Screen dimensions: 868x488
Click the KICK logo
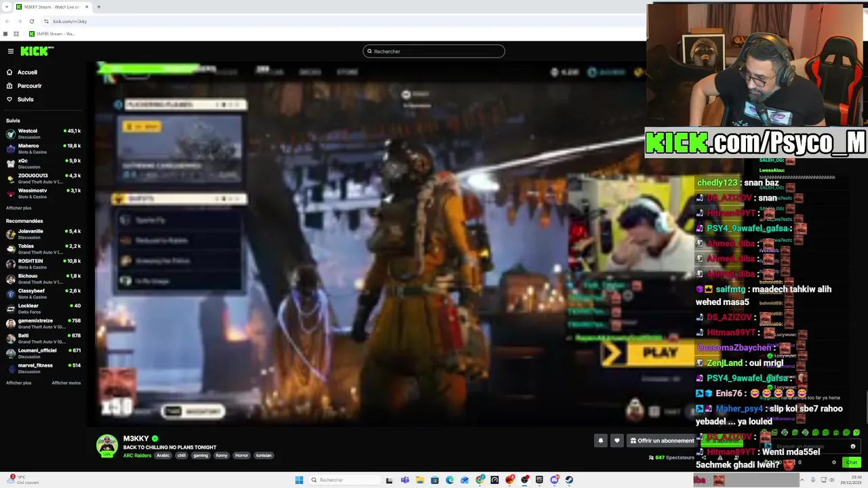[x=37, y=51]
